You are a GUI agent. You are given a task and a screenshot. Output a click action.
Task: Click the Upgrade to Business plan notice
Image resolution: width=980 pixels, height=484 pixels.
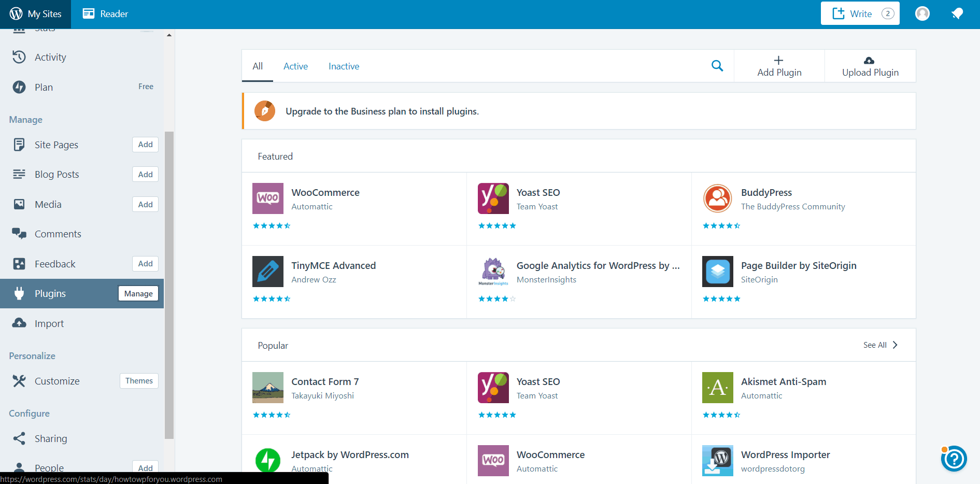point(579,111)
